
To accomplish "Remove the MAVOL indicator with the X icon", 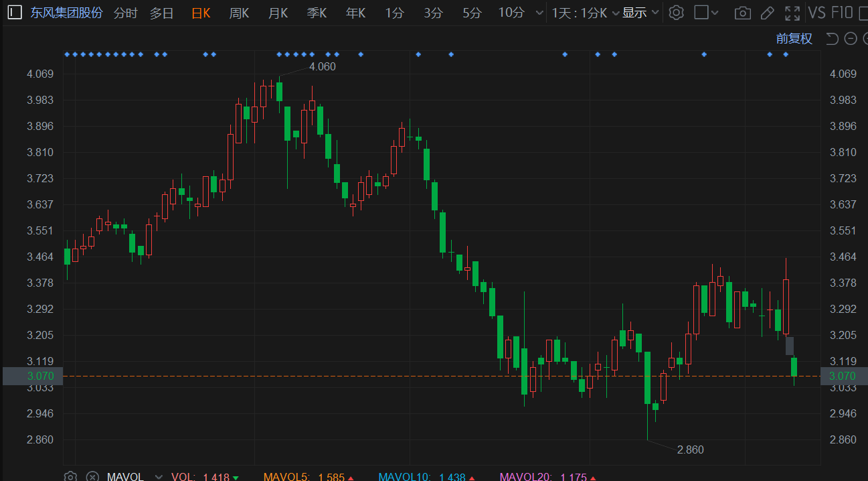I will 92,476.
